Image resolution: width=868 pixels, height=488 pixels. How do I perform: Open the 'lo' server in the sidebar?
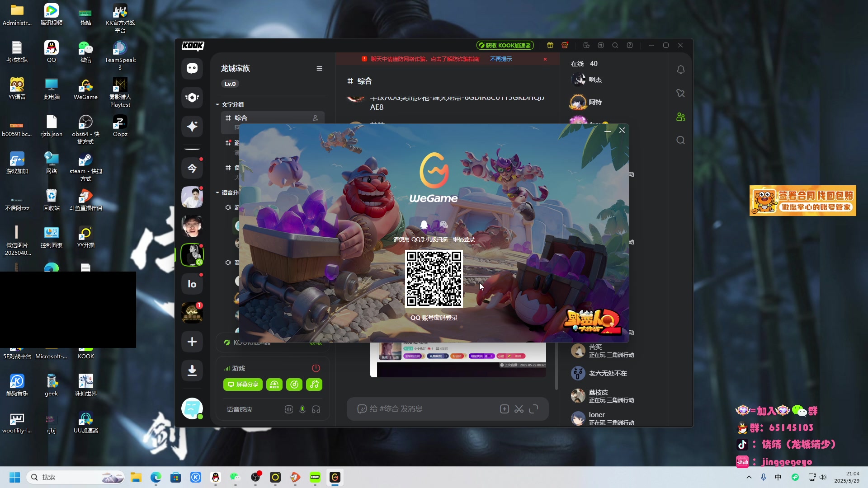[192, 284]
